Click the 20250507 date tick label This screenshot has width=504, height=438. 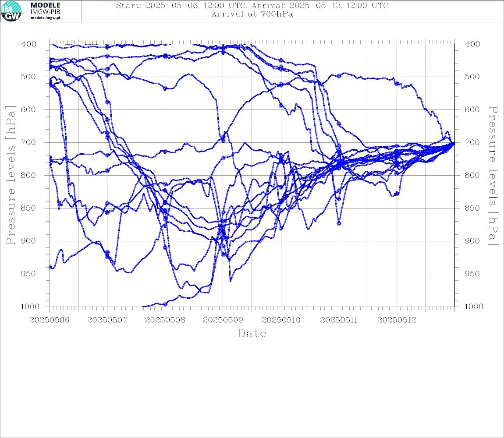click(107, 320)
